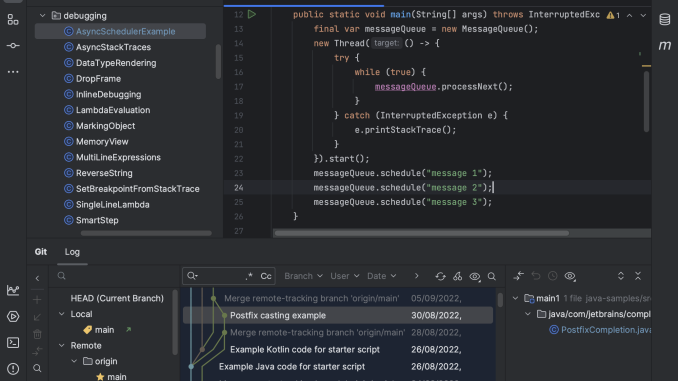Click the history clock icon
The height and width of the screenshot is (381, 678).
tap(553, 276)
